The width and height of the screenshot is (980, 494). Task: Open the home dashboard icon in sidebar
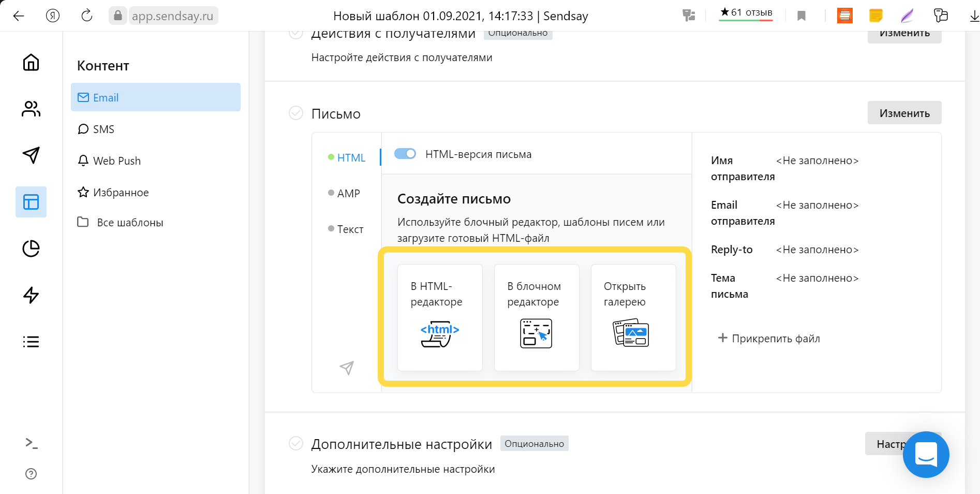pyautogui.click(x=31, y=63)
